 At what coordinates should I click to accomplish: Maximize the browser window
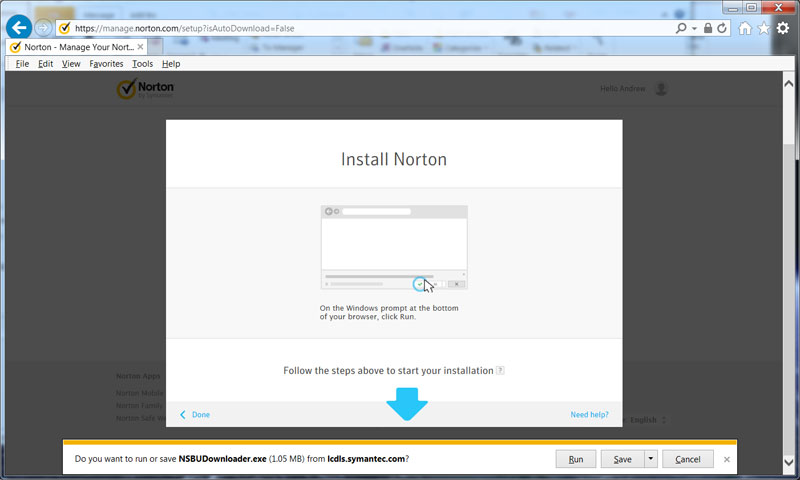(x=752, y=8)
